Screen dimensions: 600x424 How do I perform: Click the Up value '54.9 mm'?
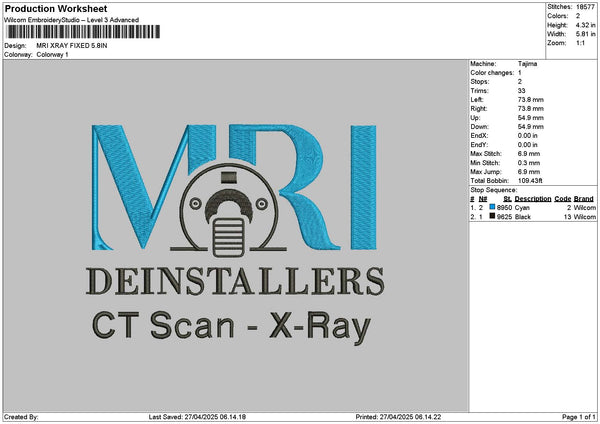pyautogui.click(x=530, y=118)
